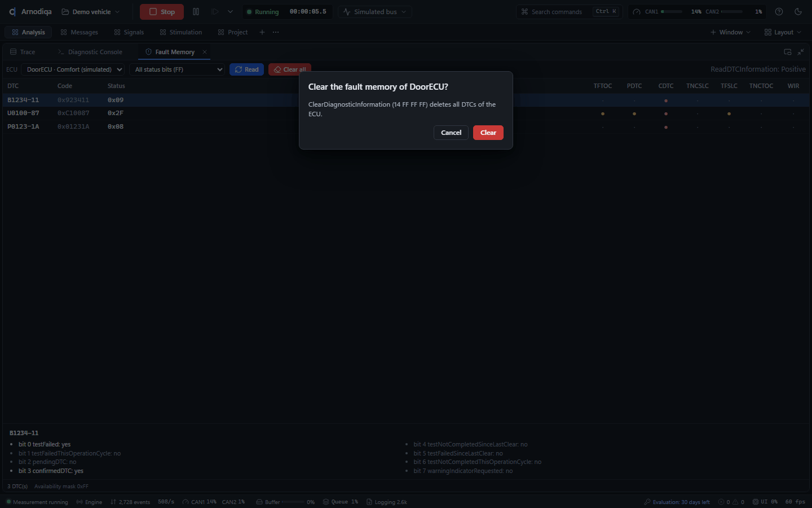The height and width of the screenshot is (508, 812).
Task: Click the step-forward play icon
Action: [x=215, y=12]
